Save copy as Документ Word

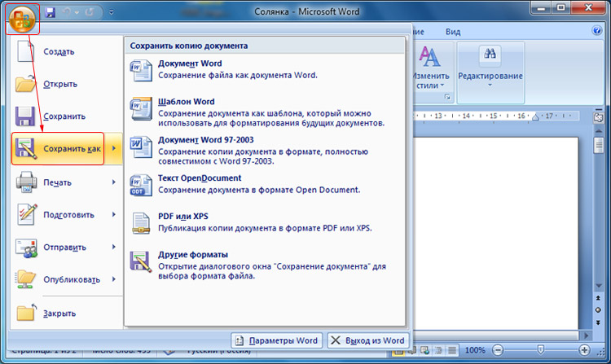pyautogui.click(x=265, y=69)
